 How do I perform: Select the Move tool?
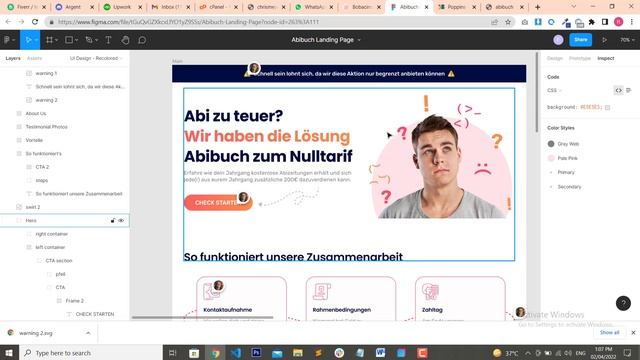pos(28,40)
